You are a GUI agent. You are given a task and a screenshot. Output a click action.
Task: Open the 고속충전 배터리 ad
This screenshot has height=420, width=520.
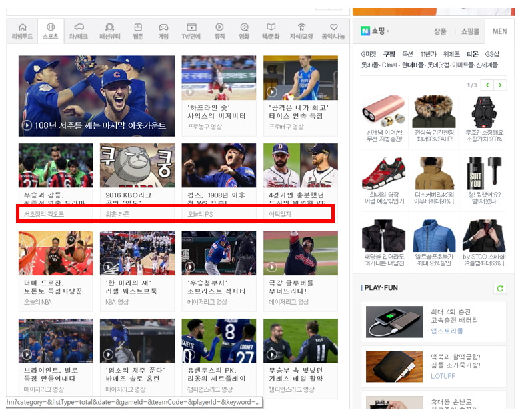[x=433, y=321]
